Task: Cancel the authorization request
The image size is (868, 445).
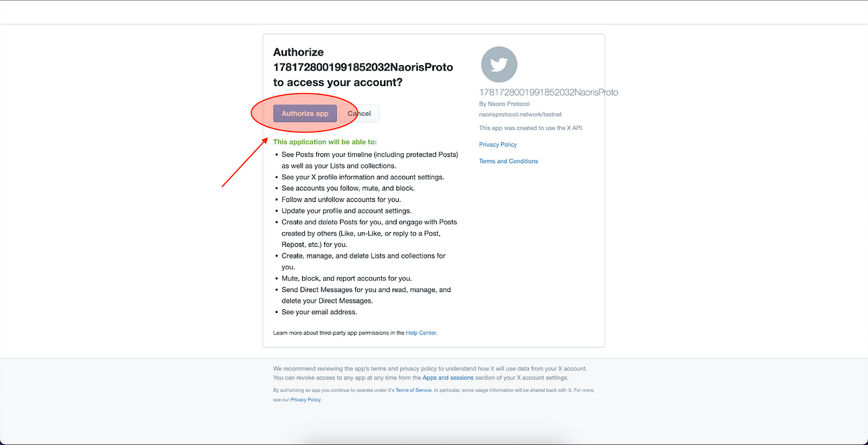Action: 359,113
